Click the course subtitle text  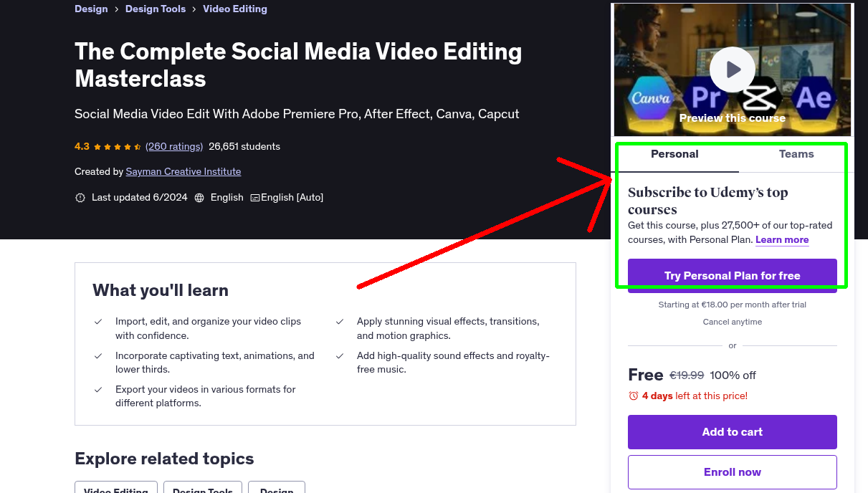coord(297,114)
